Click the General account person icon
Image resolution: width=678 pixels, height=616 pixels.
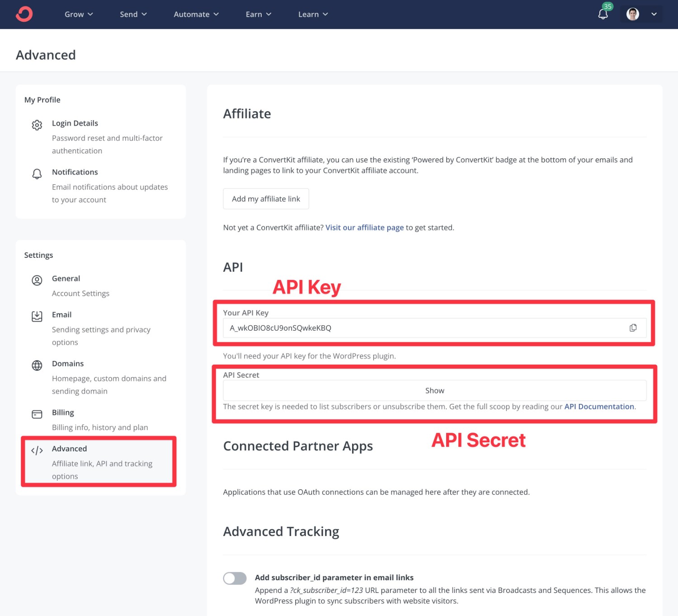point(37,280)
